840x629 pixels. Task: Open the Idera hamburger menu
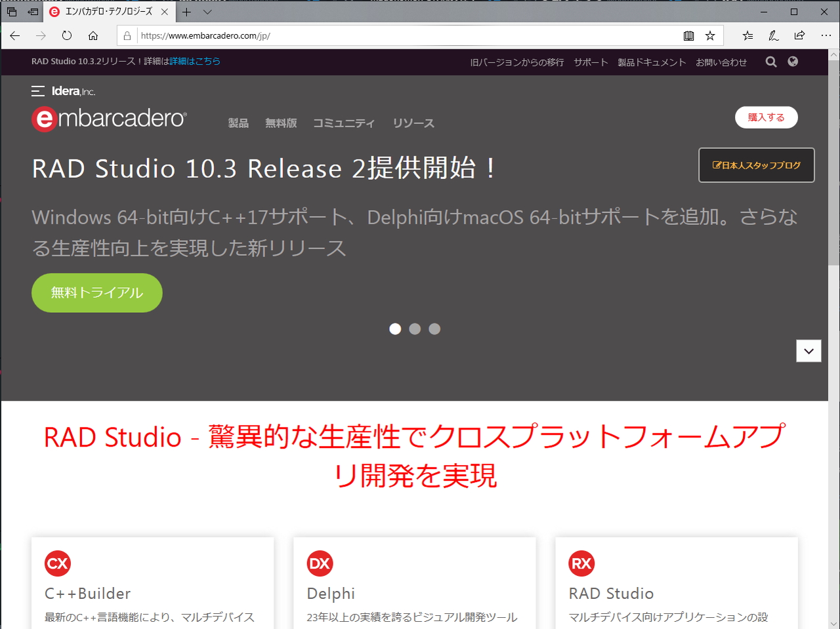tap(38, 91)
